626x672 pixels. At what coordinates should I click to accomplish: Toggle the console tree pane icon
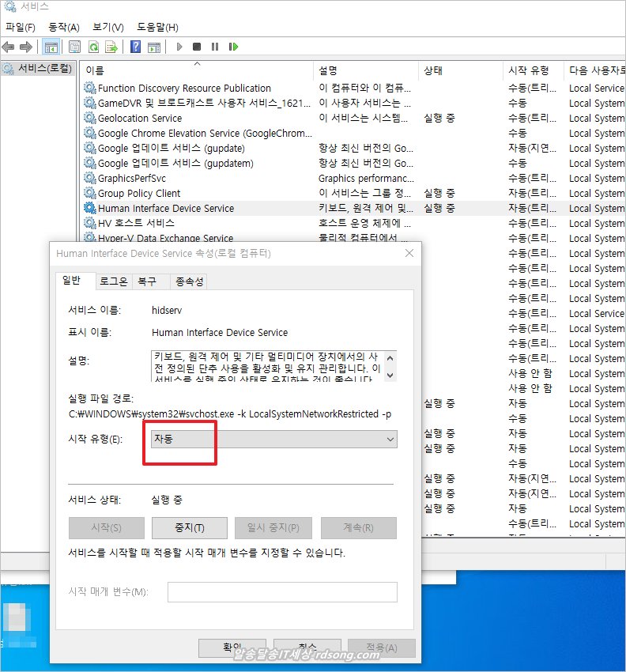(51, 47)
